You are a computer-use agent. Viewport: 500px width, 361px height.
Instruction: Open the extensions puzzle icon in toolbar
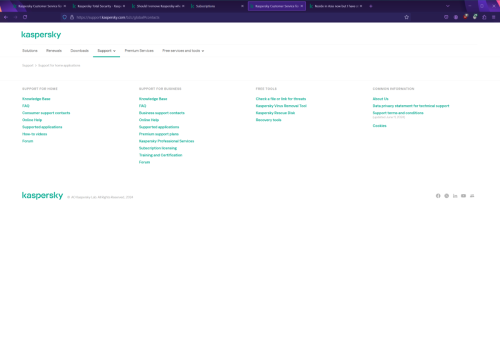point(484,17)
